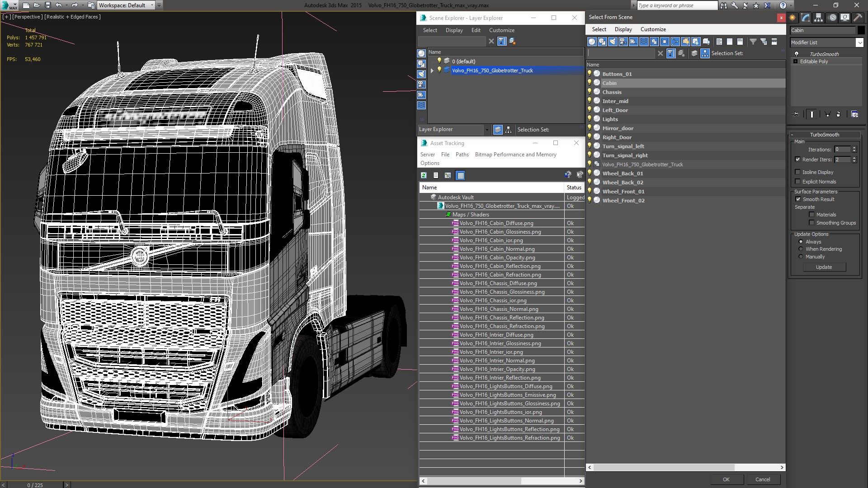Open the Create command panel tab
Screen dimensions: 868x488
[793, 18]
